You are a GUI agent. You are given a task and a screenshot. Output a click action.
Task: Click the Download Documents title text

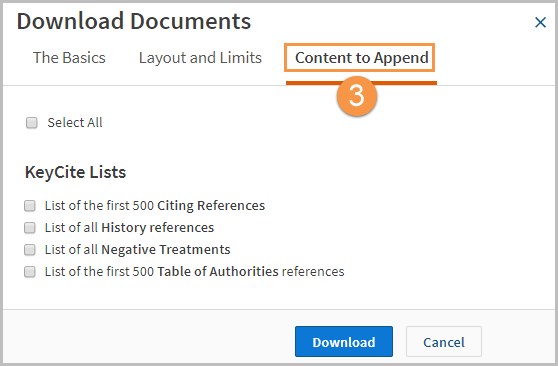pos(134,21)
